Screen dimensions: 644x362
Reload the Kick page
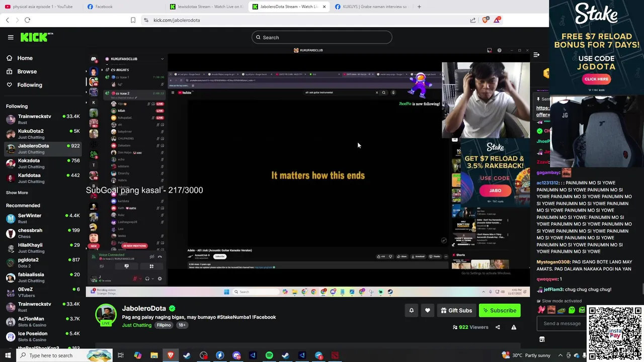tap(27, 20)
